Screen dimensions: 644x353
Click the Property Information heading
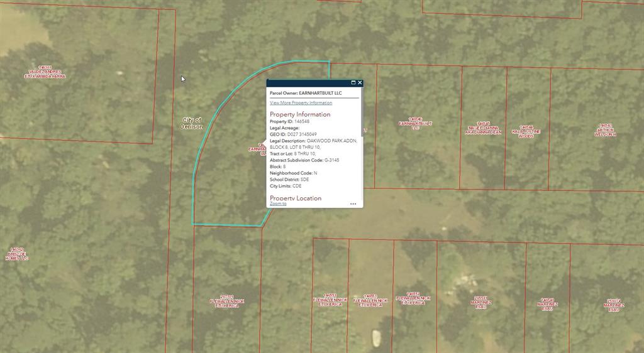coord(300,114)
